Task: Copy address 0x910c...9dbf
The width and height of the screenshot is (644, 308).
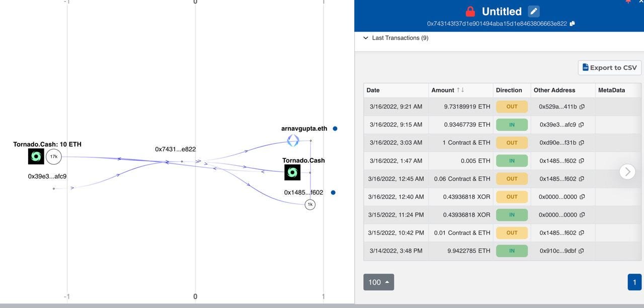Action: click(581, 251)
